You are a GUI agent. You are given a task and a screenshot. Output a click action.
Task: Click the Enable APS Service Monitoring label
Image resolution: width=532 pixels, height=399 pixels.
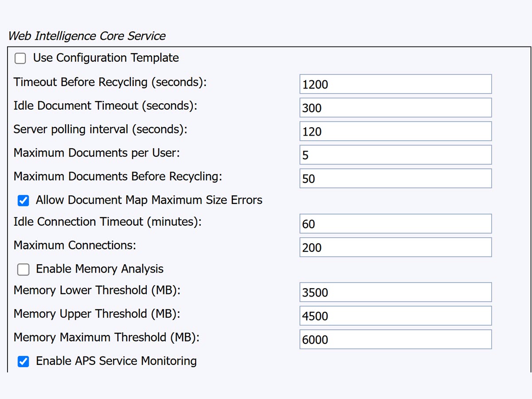point(116,361)
